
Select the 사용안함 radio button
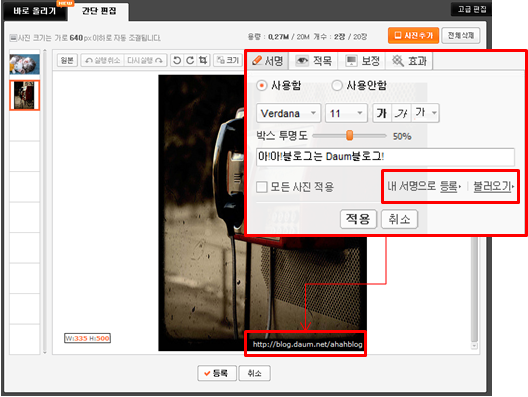[x=337, y=86]
